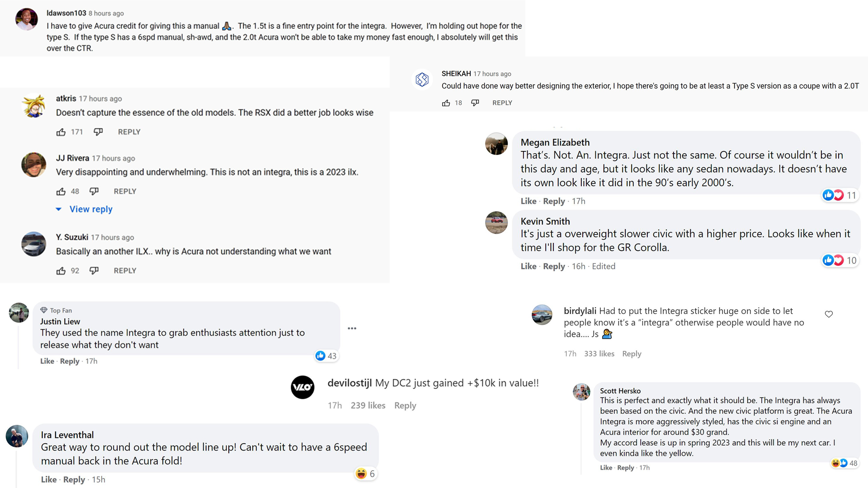Image resolution: width=868 pixels, height=488 pixels.
Task: Open devilostijl's VLO profile picture
Action: click(302, 387)
